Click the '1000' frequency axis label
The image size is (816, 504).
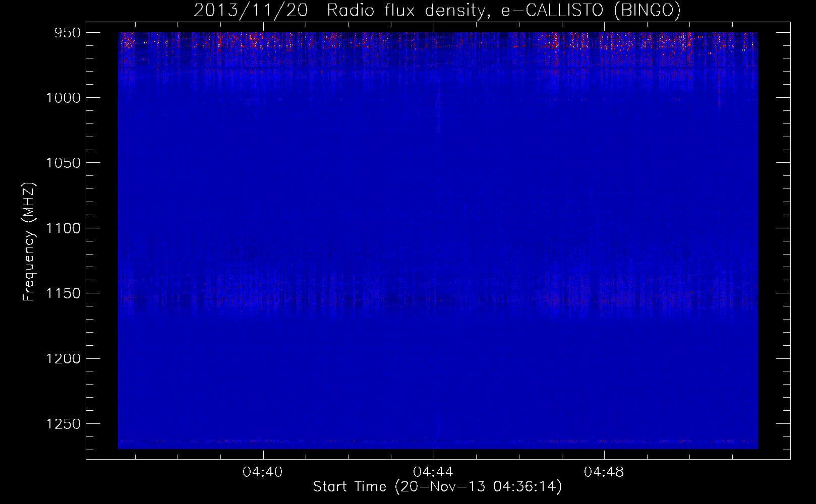63,98
